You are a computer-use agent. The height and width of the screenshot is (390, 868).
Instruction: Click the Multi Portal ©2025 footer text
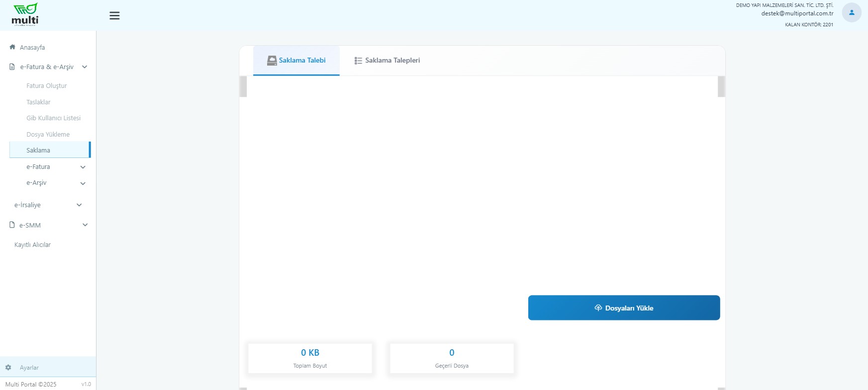[31, 384]
